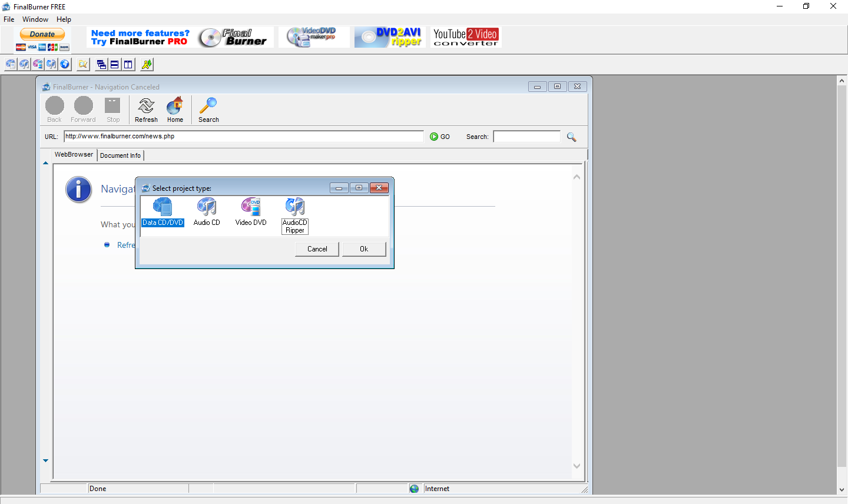848x504 pixels.
Task: Select the Audio CD project type
Action: [x=207, y=212]
